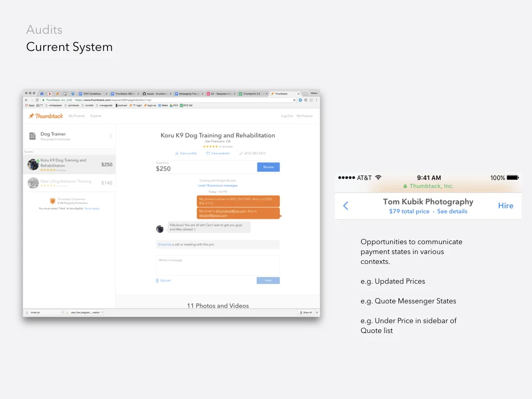Image resolution: width=532 pixels, height=399 pixels.
Task: Click the browser back arrow
Action: coord(26,100)
